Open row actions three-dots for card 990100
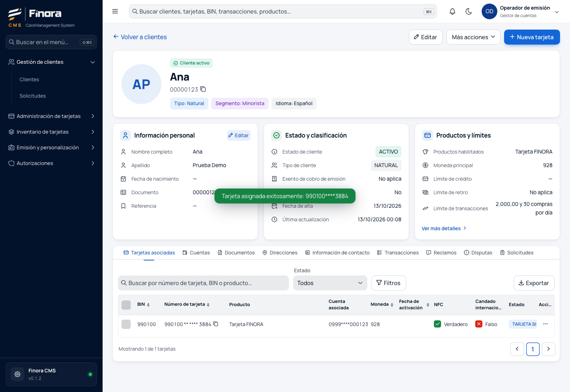The width and height of the screenshot is (570, 392). 545,324
